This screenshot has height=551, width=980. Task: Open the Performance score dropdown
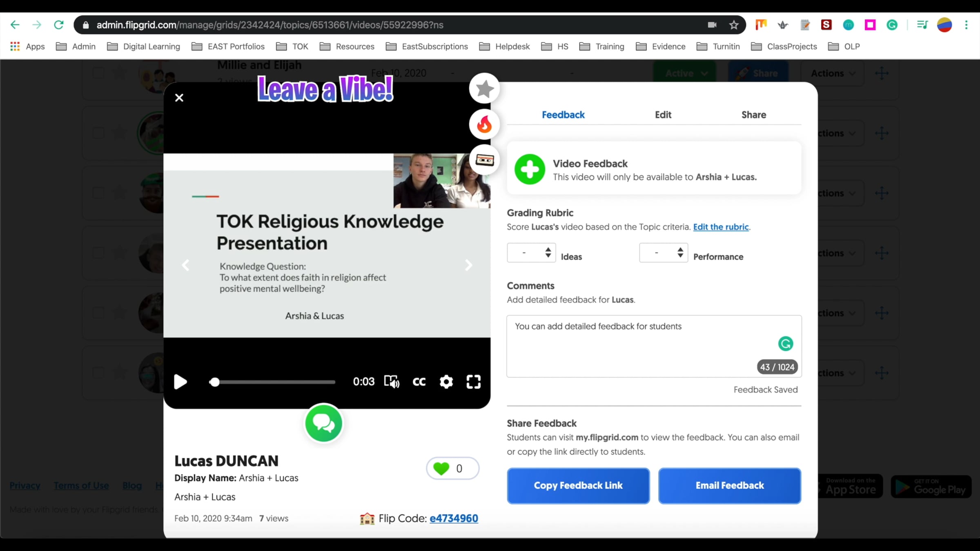pyautogui.click(x=664, y=253)
